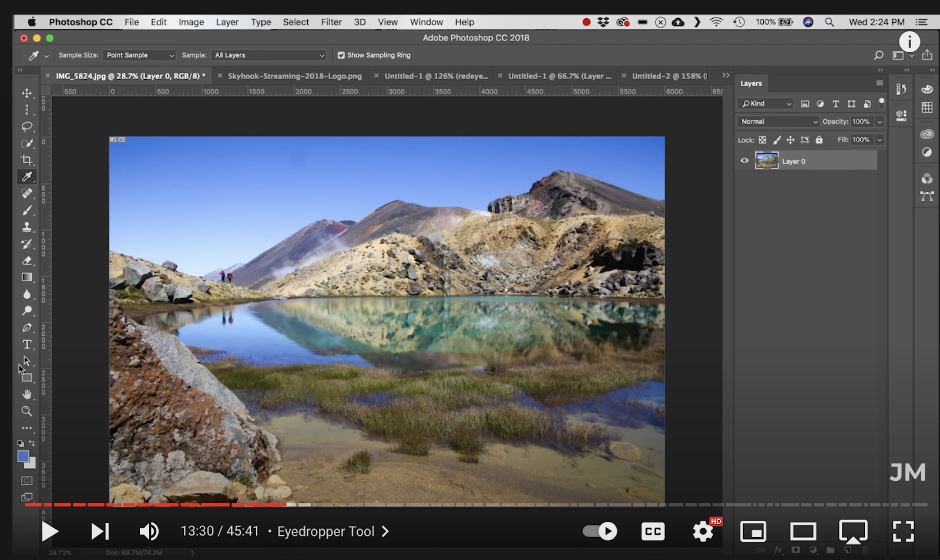Screen dimensions: 940x560
Task: Select the Lasso tool
Action: click(x=27, y=127)
